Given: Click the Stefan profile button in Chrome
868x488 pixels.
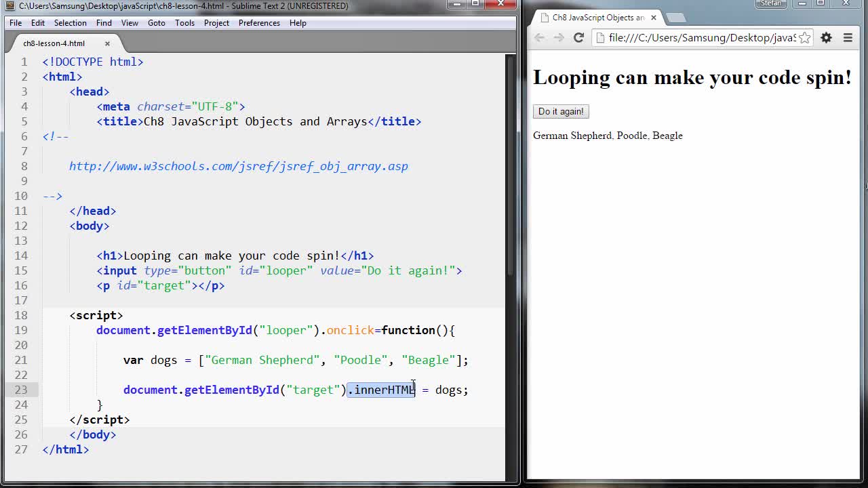Looking at the screenshot, I should click(x=772, y=3).
